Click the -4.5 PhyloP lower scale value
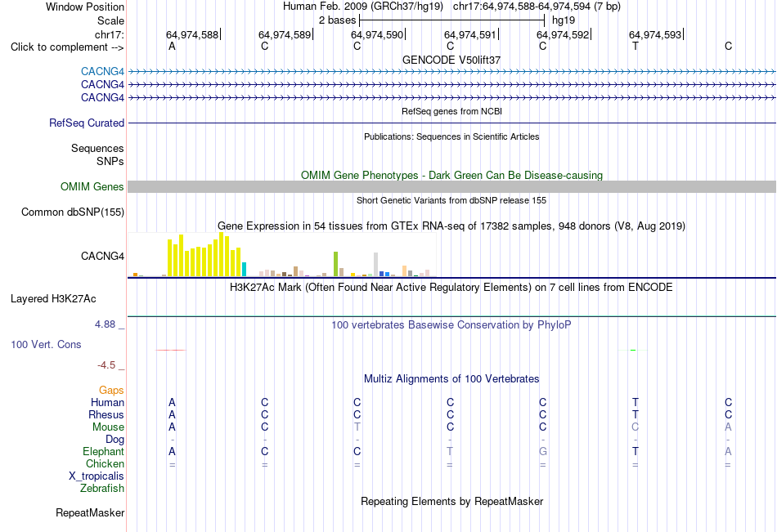The width and height of the screenshot is (777, 532). click(106, 365)
